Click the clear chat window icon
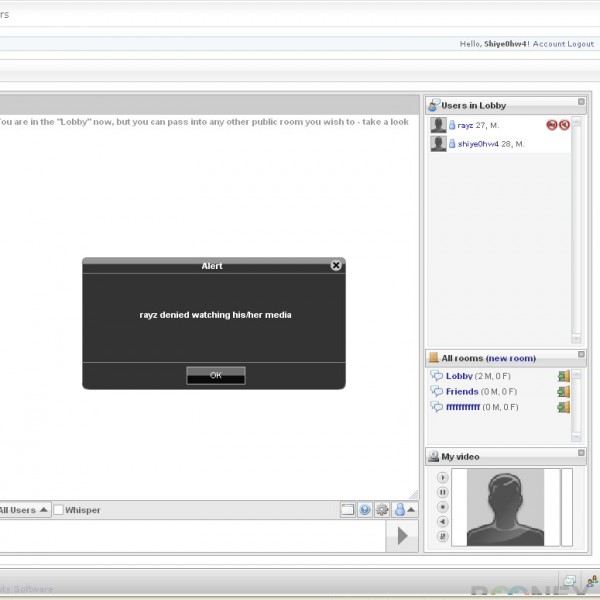The height and width of the screenshot is (600, 600). tap(347, 510)
